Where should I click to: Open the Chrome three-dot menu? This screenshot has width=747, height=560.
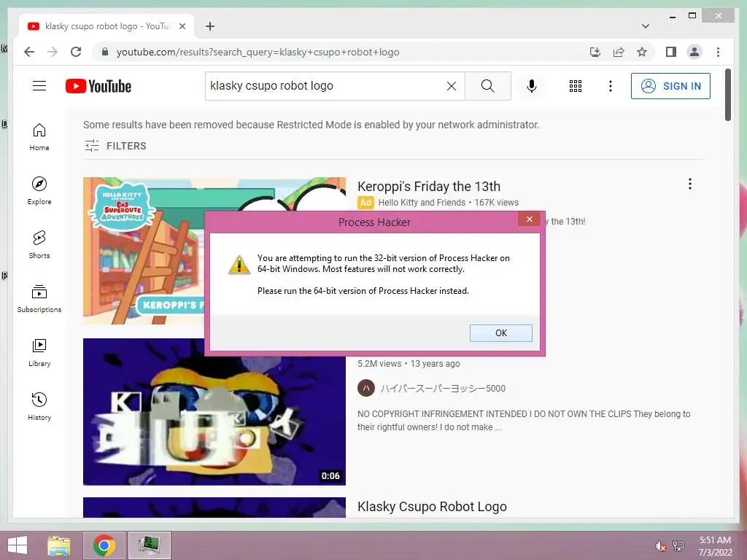(x=718, y=52)
